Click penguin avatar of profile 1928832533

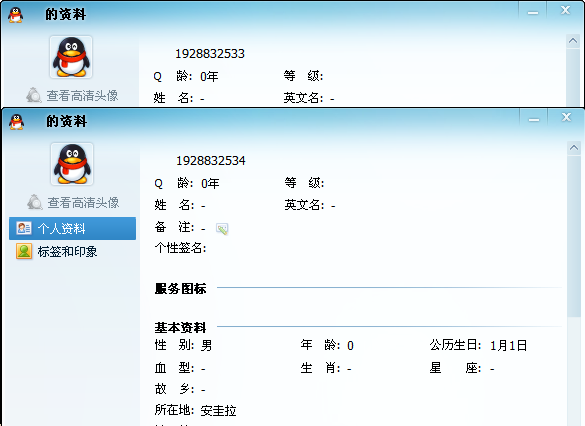(x=71, y=57)
